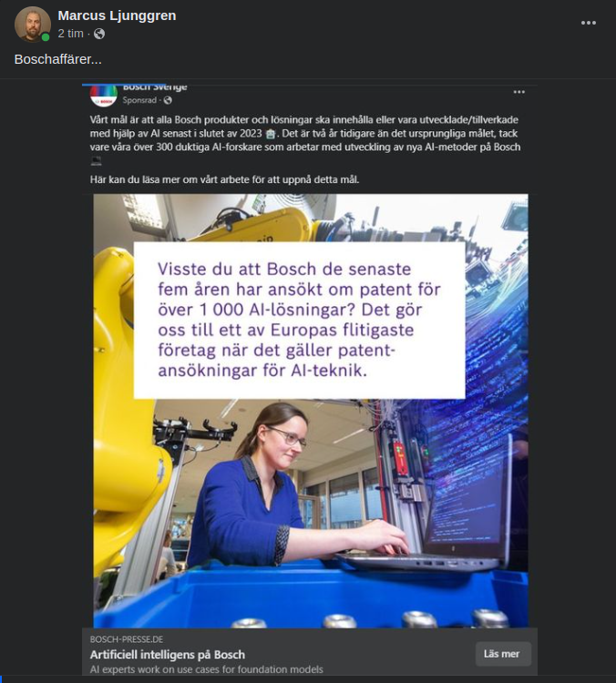
Task: Open the Bosch Sverige logo avatar
Action: (x=103, y=96)
